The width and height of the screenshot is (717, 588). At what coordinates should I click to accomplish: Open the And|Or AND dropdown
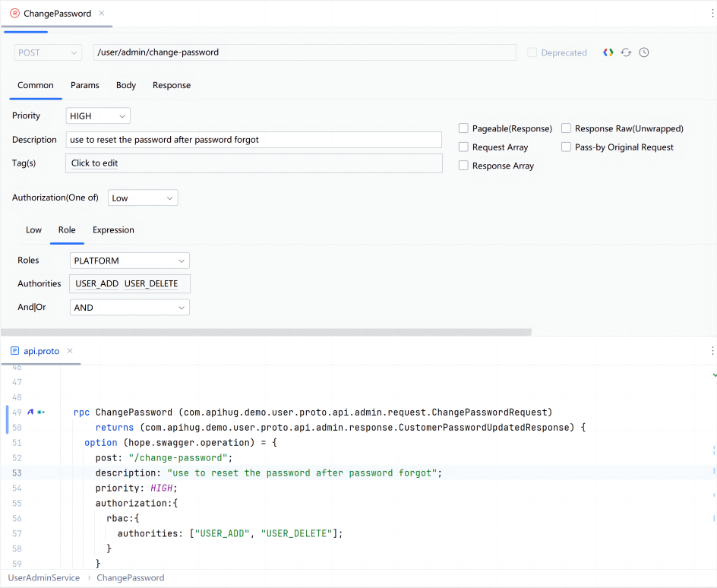[x=129, y=308]
